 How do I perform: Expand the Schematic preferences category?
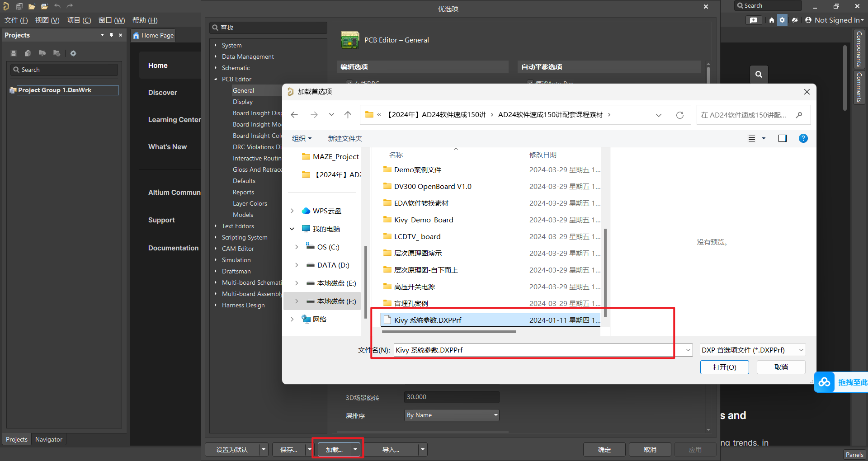[x=215, y=68]
